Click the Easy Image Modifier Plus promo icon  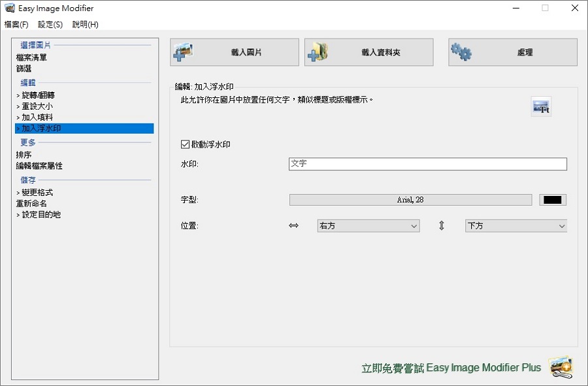(561, 367)
